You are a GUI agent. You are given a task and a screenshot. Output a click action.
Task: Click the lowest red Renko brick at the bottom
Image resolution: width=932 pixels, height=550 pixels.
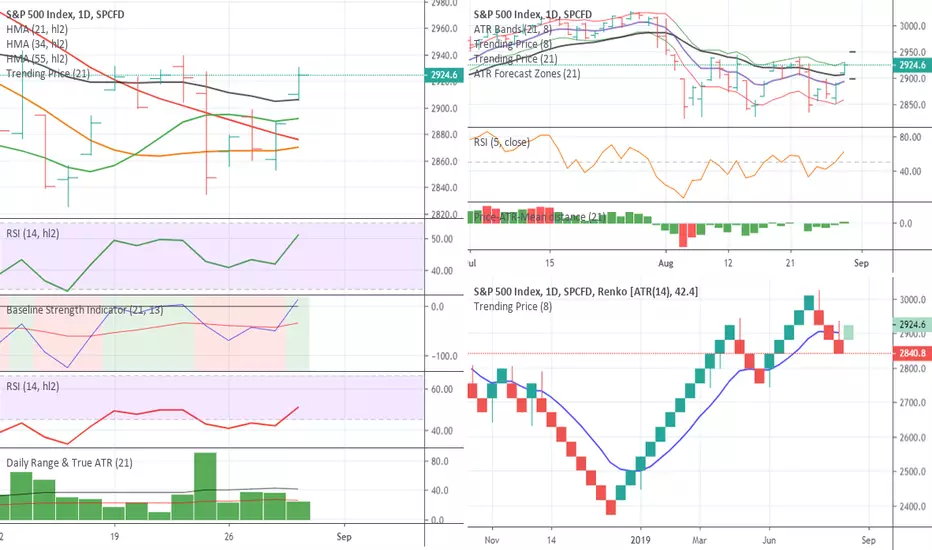[610, 507]
